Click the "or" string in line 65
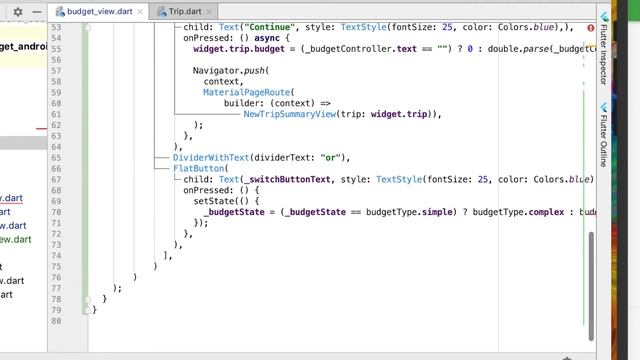The width and height of the screenshot is (640, 360). point(330,158)
